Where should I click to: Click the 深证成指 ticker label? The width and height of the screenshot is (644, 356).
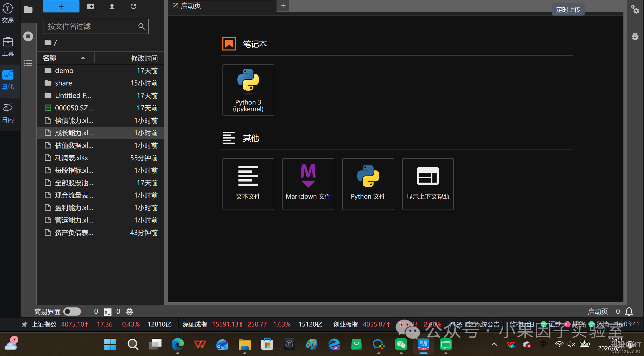[x=195, y=324]
